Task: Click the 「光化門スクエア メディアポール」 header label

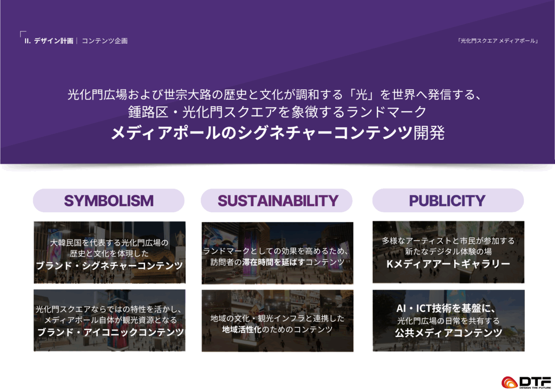Action: coord(498,41)
